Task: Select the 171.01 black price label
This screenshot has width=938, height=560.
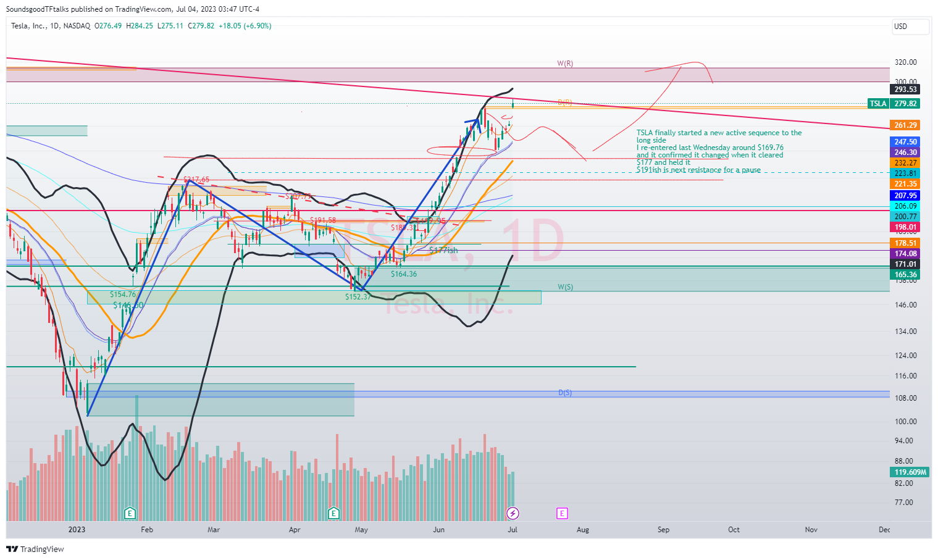Action: point(905,264)
